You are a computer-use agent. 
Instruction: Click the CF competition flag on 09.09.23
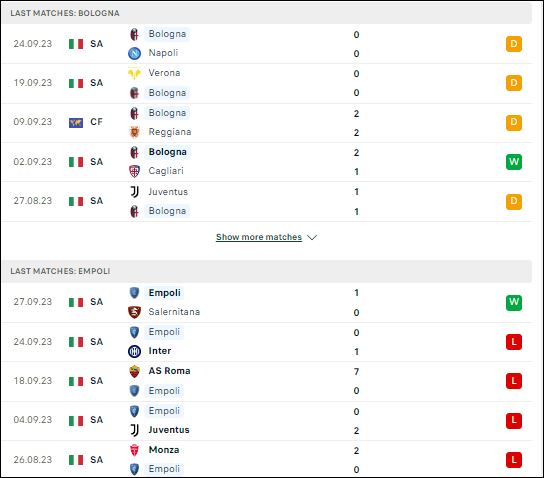tap(76, 122)
